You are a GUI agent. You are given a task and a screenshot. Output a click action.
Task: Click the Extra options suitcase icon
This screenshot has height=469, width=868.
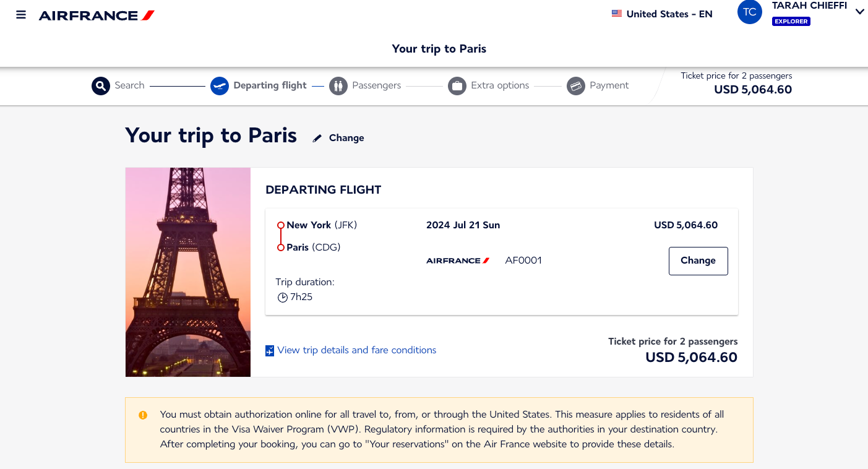[457, 85]
